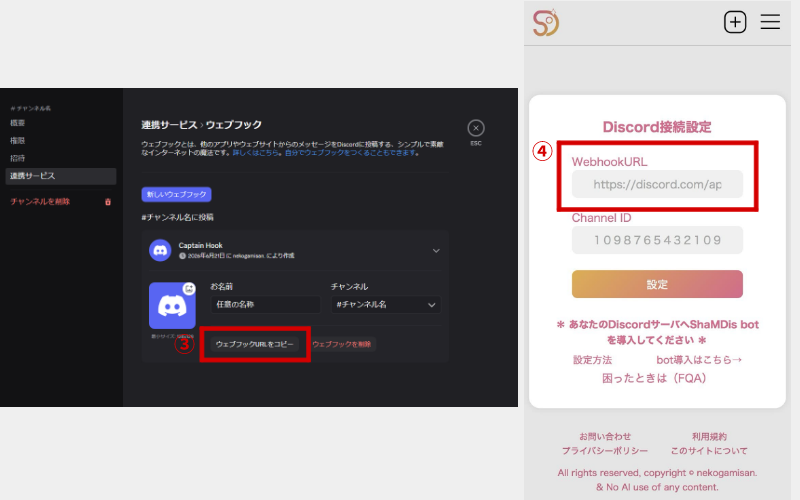Click チャンネルを削除 in sidebar
The height and width of the screenshot is (500, 800).
[40, 202]
